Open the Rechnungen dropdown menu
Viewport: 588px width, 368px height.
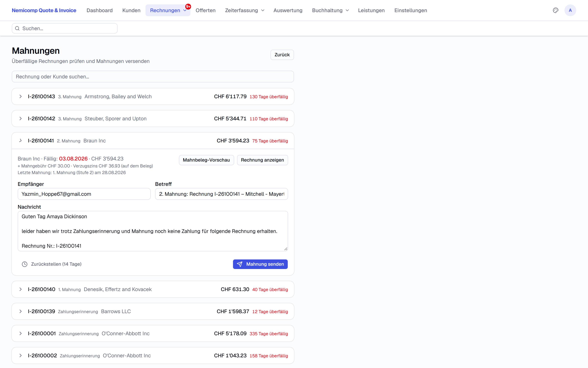[x=168, y=10]
